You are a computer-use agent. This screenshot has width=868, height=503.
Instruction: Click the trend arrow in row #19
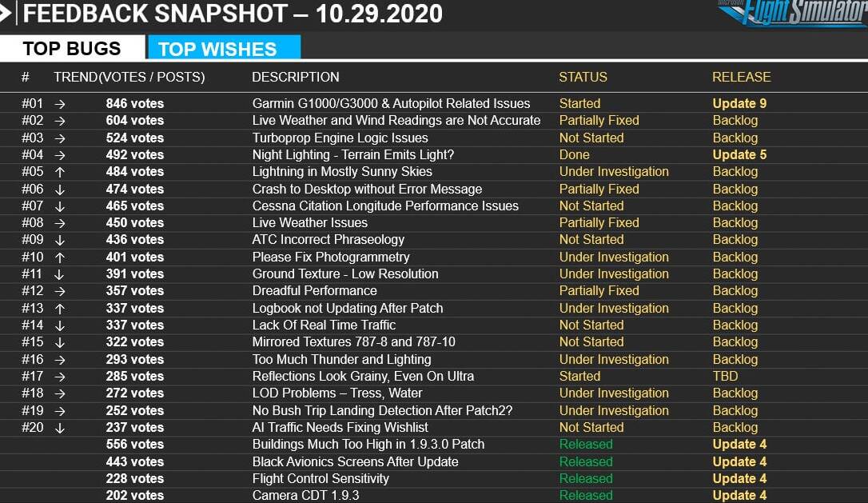tap(60, 411)
